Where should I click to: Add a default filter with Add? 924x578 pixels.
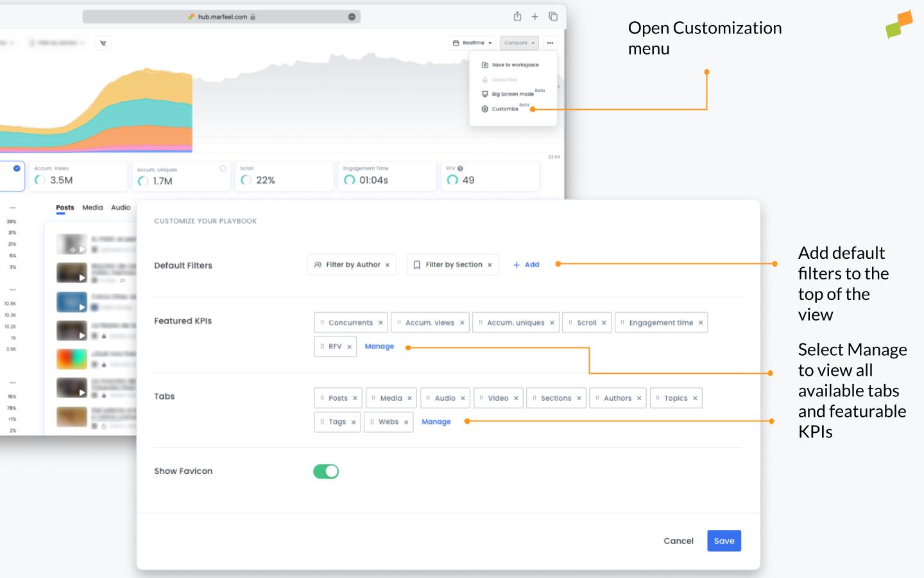click(x=526, y=265)
